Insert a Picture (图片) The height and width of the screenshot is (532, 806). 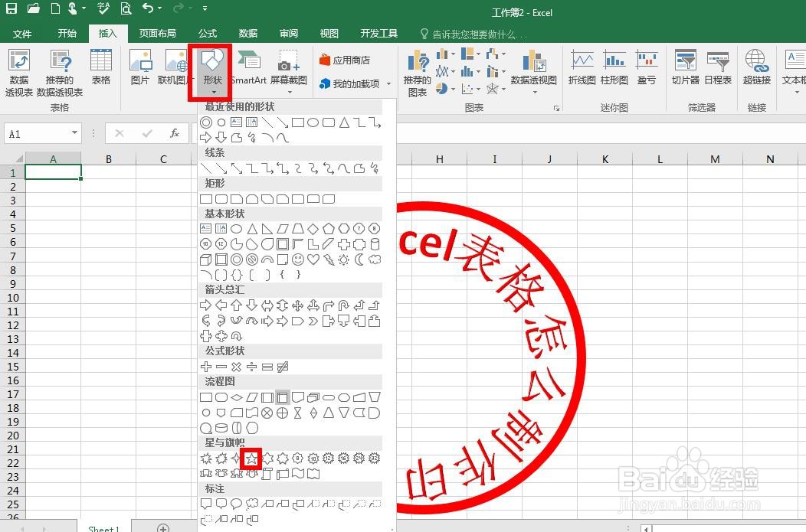pyautogui.click(x=139, y=67)
